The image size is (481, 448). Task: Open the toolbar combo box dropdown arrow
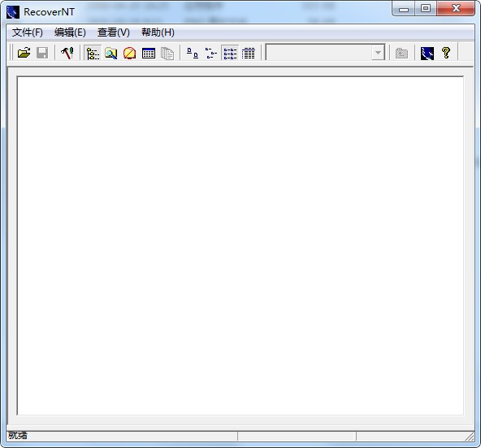tap(378, 53)
